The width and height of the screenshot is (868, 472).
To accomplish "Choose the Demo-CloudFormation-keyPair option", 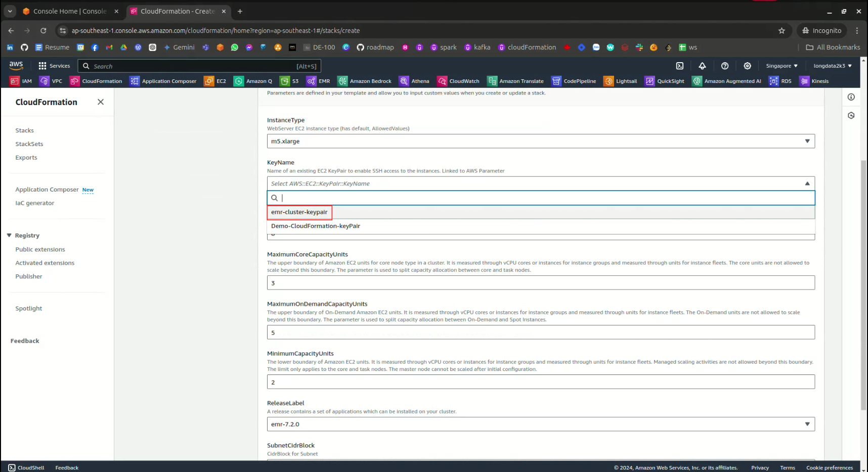I will click(x=316, y=226).
